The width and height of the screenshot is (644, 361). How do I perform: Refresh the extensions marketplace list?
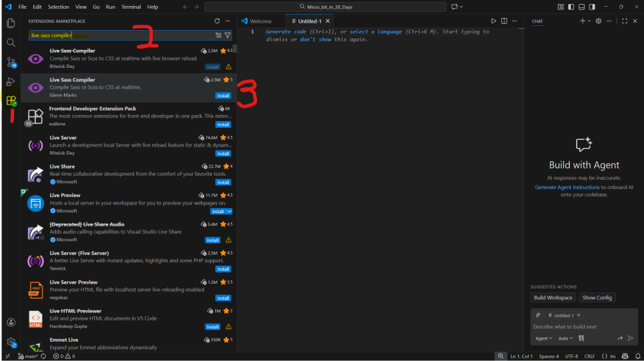(x=217, y=21)
